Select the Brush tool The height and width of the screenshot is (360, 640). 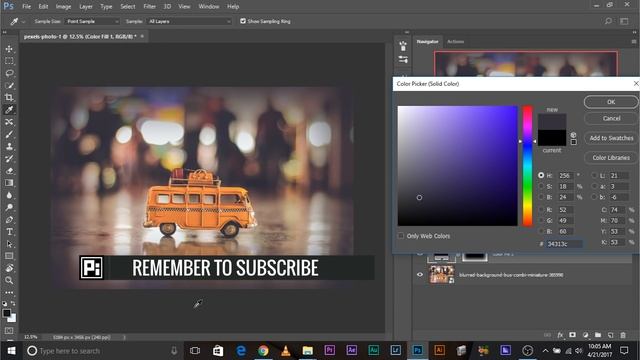pos(9,134)
